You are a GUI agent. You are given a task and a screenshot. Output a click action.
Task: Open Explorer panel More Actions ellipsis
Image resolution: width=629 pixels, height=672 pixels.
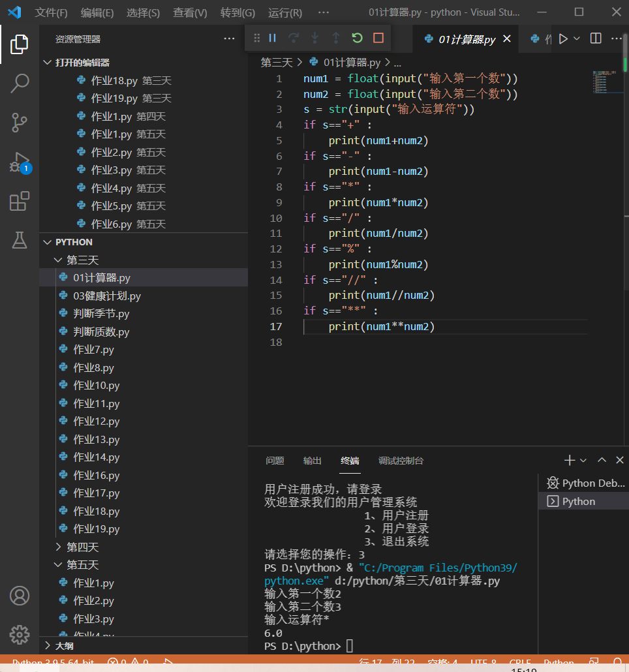[229, 39]
